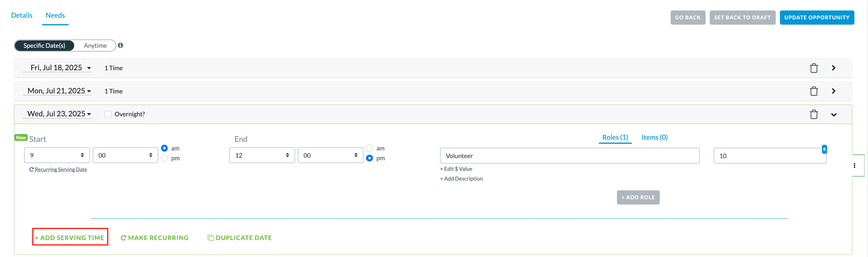Click SET BACK TO DRAFT button
Viewport: 868px width, 257px height.
tap(742, 17)
